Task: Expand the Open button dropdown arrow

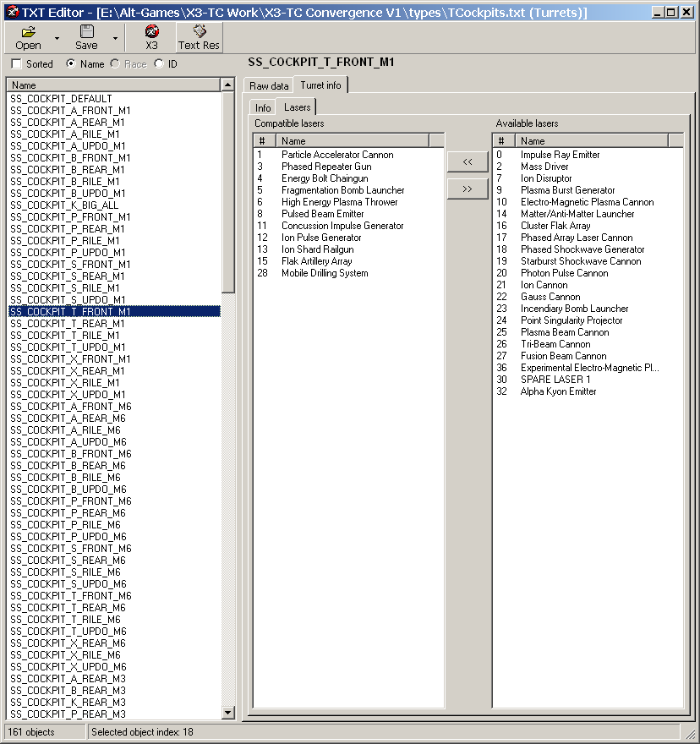Action: coord(57,39)
